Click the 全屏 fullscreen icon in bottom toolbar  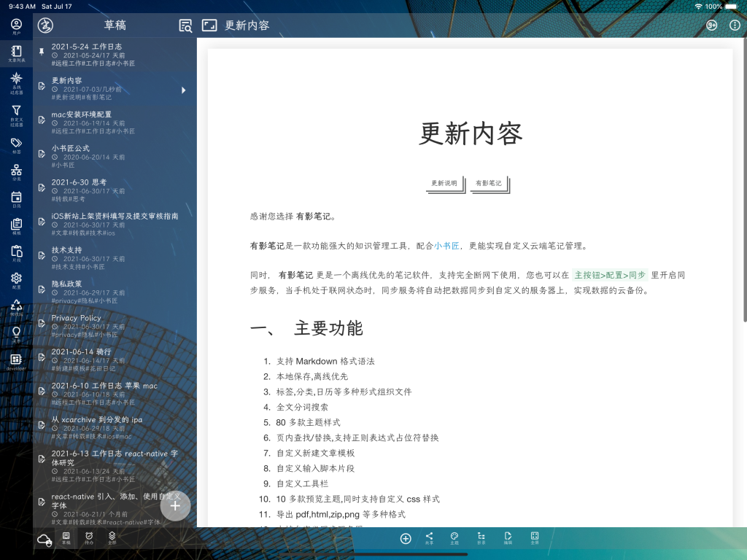point(535,538)
